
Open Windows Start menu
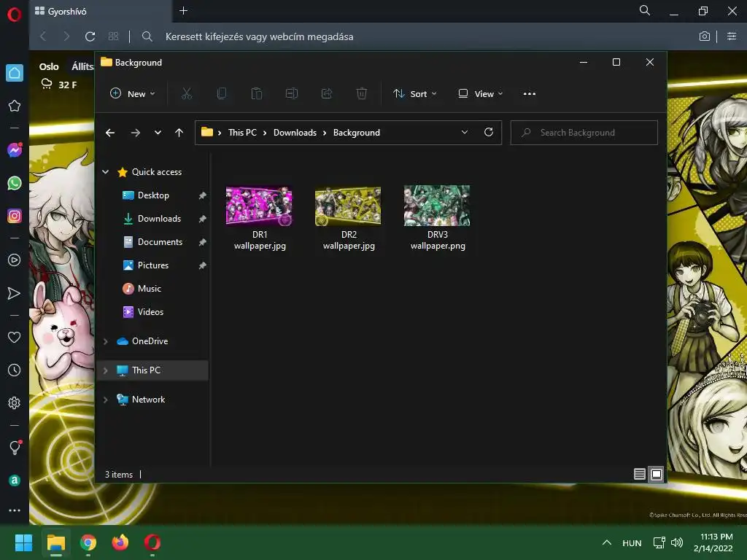[23, 542]
